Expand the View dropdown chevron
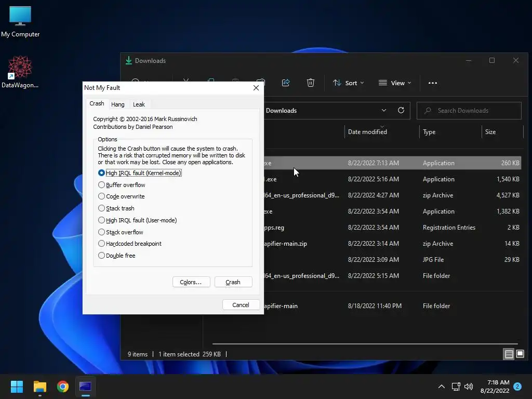 coord(409,83)
